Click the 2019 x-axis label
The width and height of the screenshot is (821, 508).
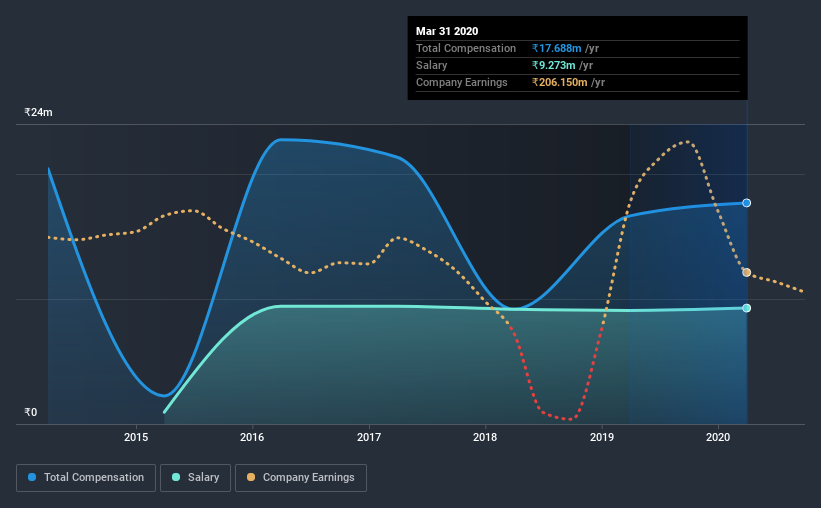(602, 437)
